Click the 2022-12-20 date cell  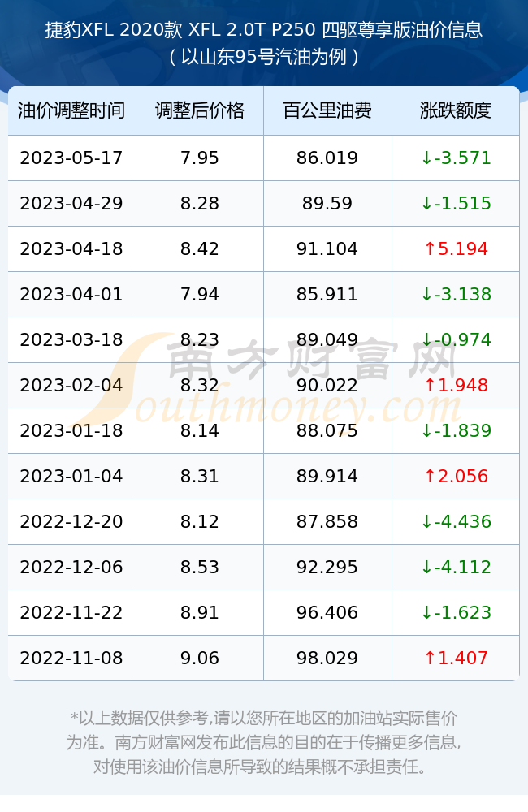pos(71,521)
